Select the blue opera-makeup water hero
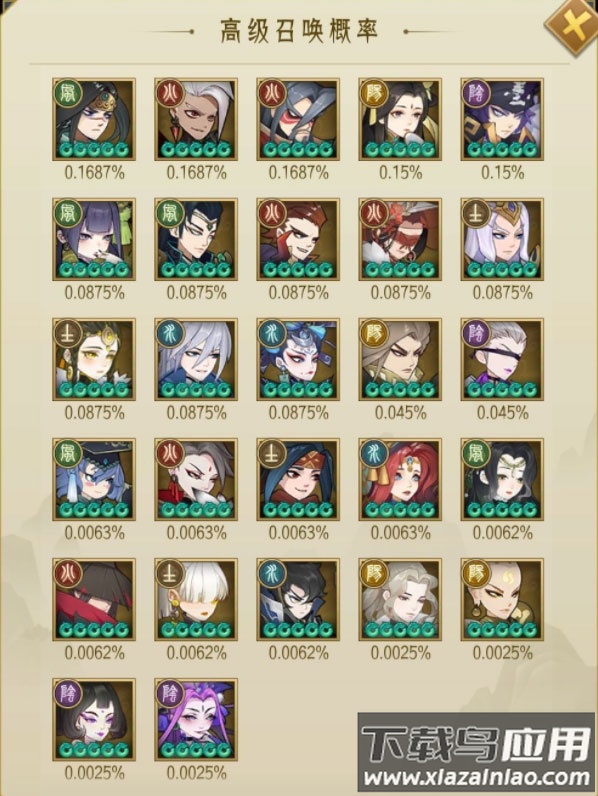Viewport: 598px width, 796px height. click(298, 359)
